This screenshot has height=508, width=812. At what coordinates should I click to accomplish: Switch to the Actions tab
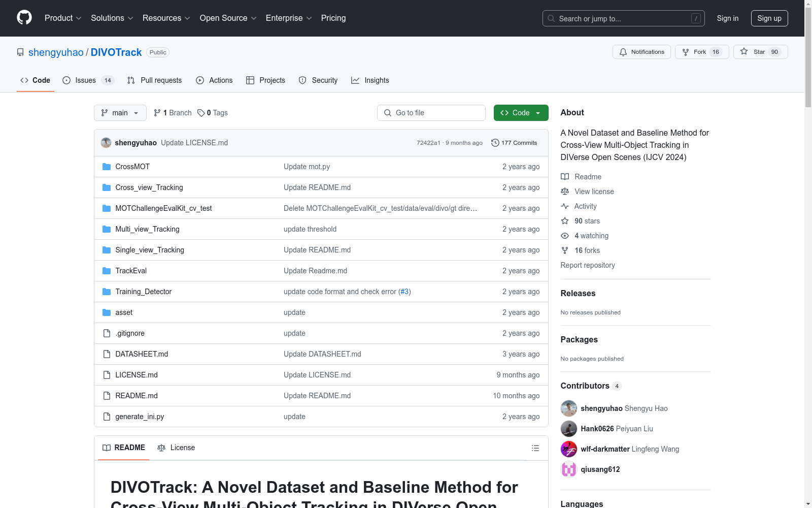214,80
